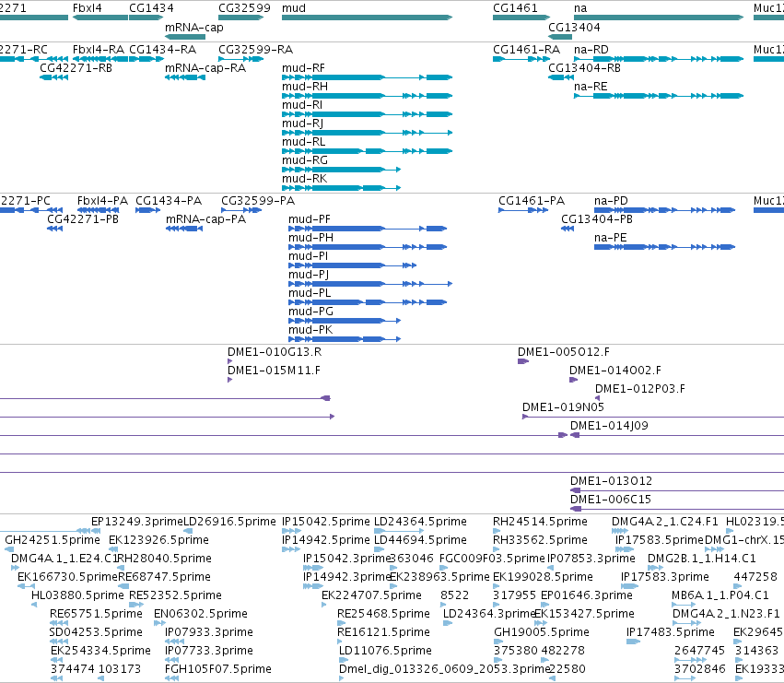Click the na-PD protein label
This screenshot has height=683, width=784.
[611, 201]
